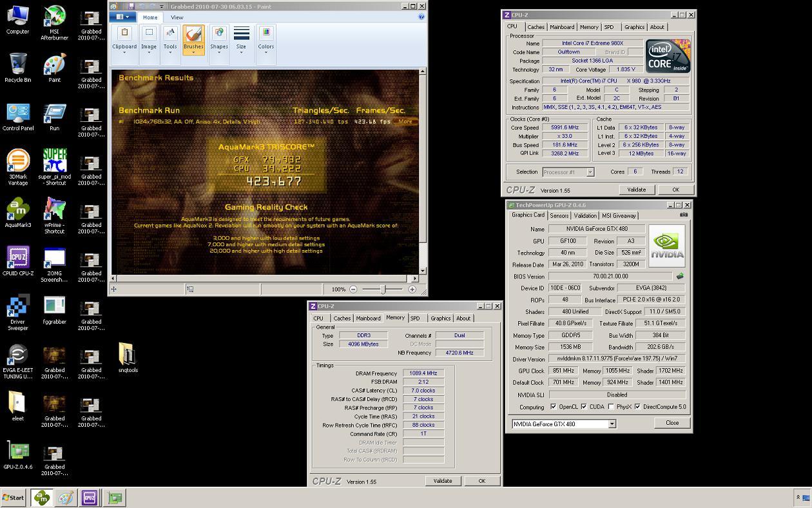
Task: Open the Graphics tab in top CPU-Z window
Action: tap(634, 27)
